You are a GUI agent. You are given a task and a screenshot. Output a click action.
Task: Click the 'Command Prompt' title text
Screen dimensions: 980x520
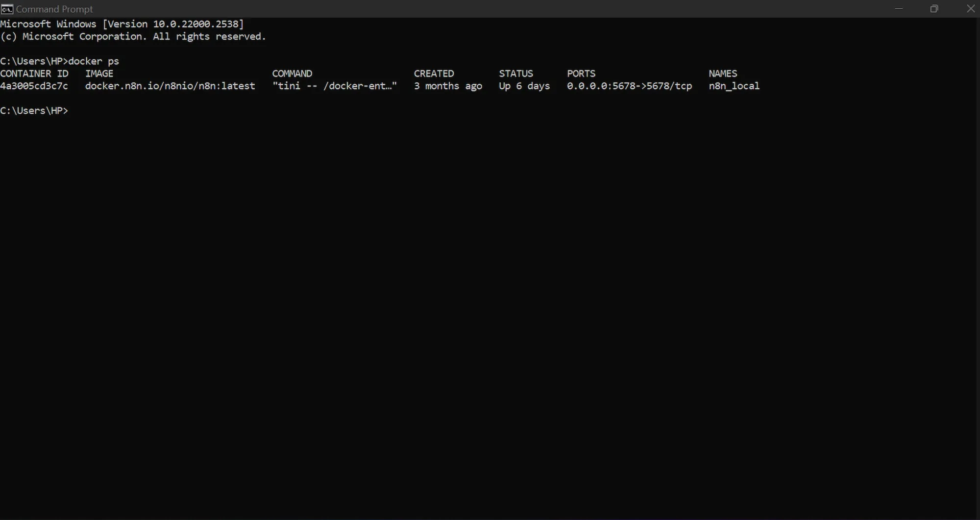coord(54,9)
